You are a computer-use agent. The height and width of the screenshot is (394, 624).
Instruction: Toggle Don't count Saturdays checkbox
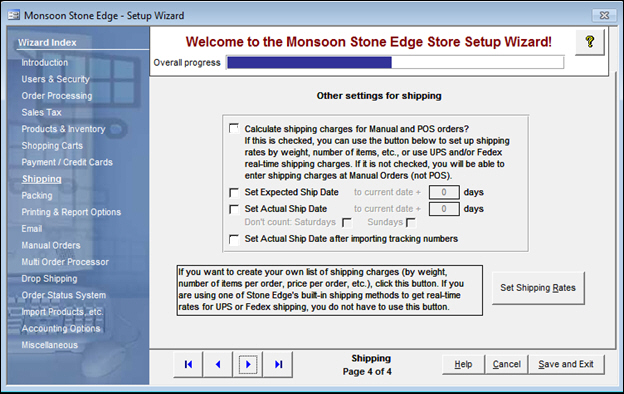tap(347, 222)
